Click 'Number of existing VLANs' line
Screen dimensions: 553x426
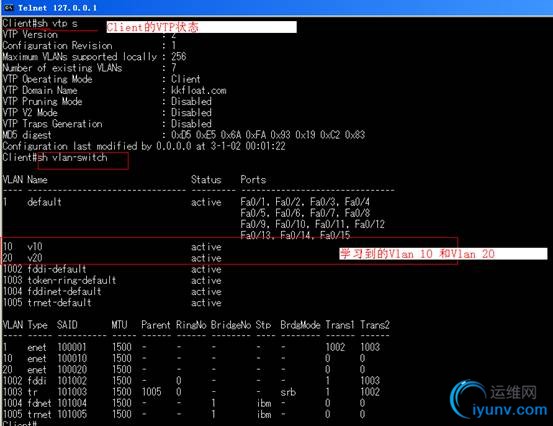[x=89, y=67]
